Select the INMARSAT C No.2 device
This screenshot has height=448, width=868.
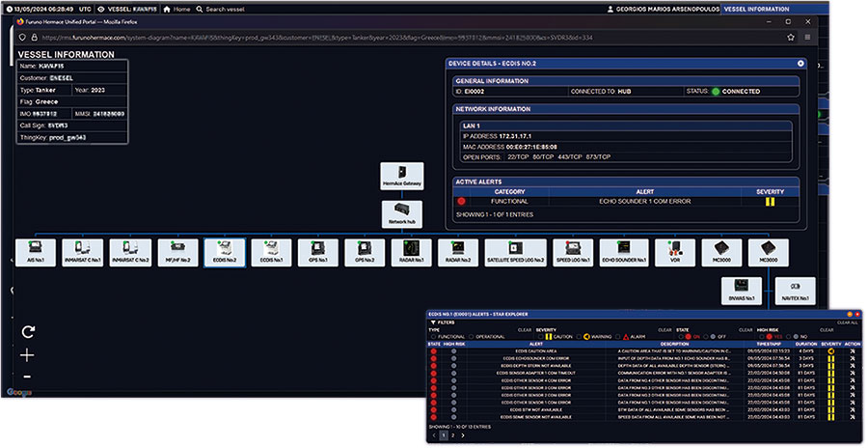[130, 253]
